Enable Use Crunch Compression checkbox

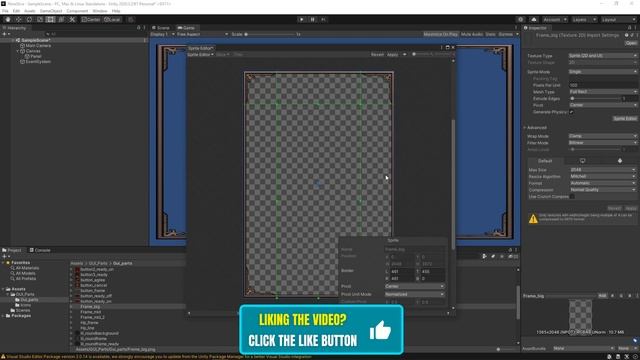572,196
